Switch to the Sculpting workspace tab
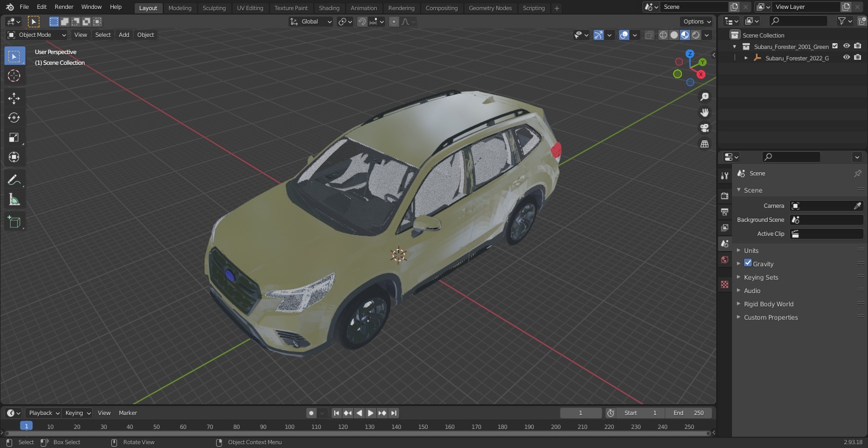 (214, 8)
